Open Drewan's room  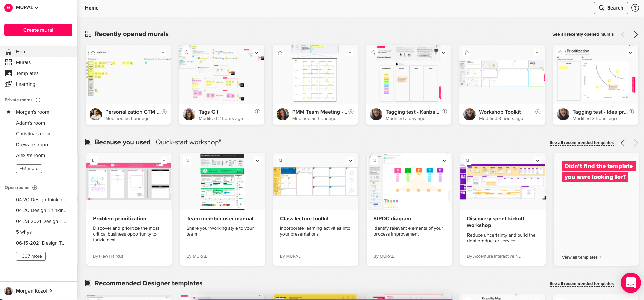[x=33, y=145]
